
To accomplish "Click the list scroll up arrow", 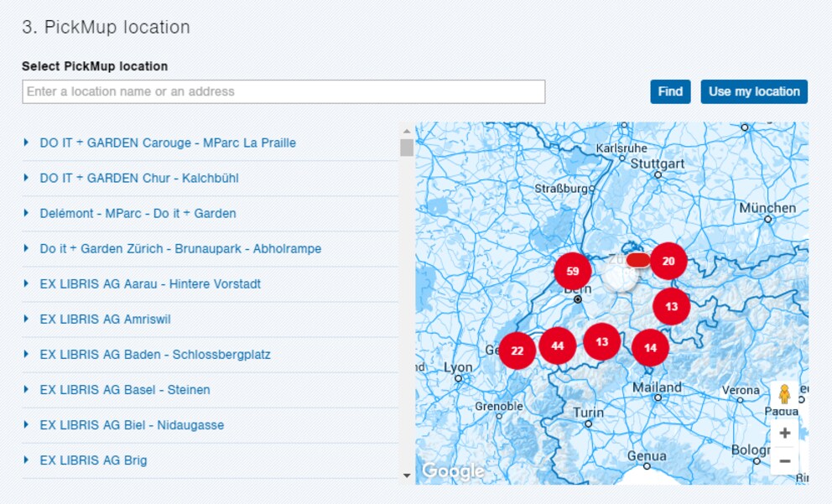I will tap(407, 131).
